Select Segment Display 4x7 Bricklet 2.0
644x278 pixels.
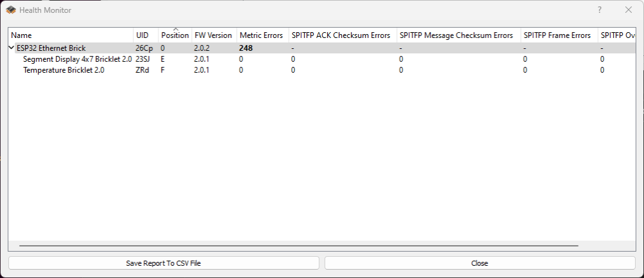click(x=77, y=59)
